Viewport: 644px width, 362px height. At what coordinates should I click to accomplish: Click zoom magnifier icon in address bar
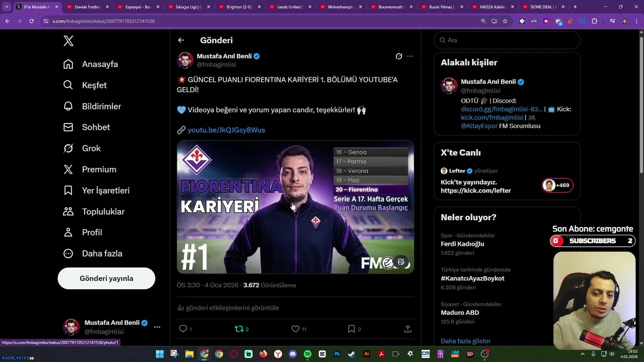(484, 21)
